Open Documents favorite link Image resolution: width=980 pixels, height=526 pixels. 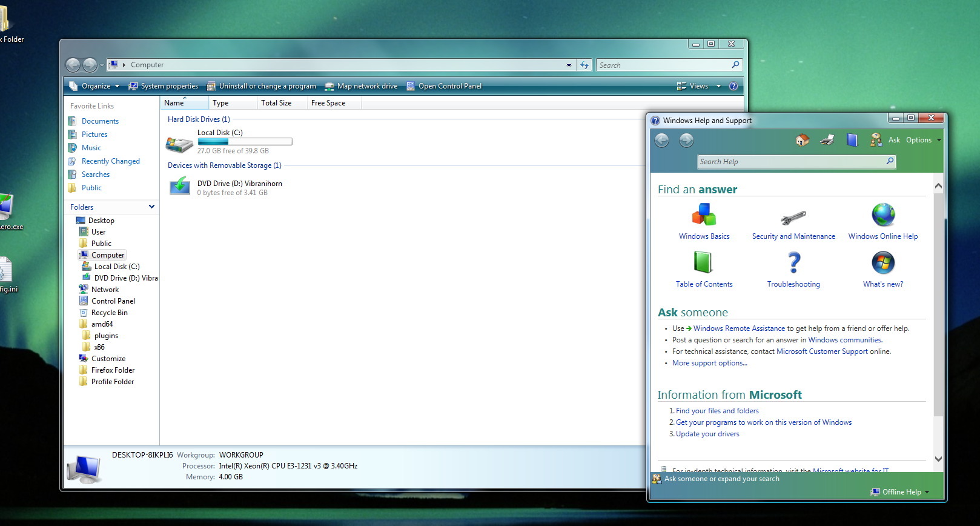click(100, 121)
